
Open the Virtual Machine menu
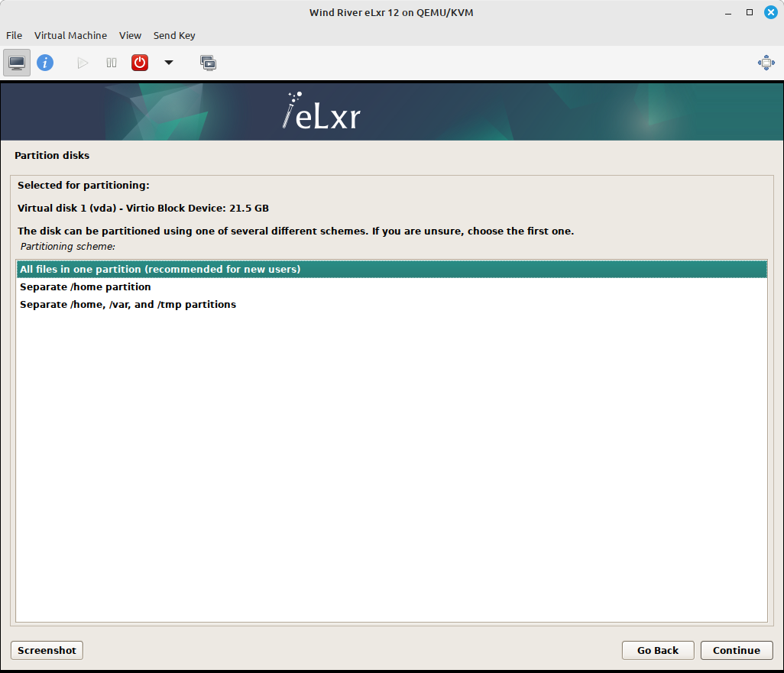[70, 35]
